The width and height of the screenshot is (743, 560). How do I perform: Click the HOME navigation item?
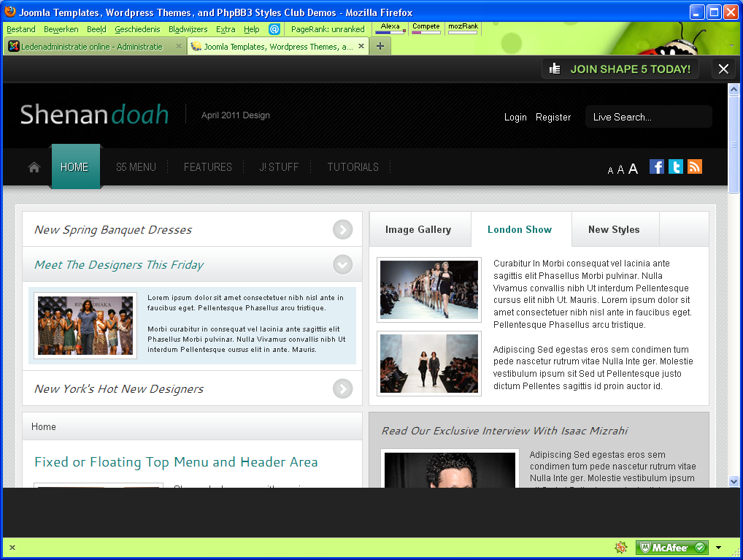click(75, 166)
